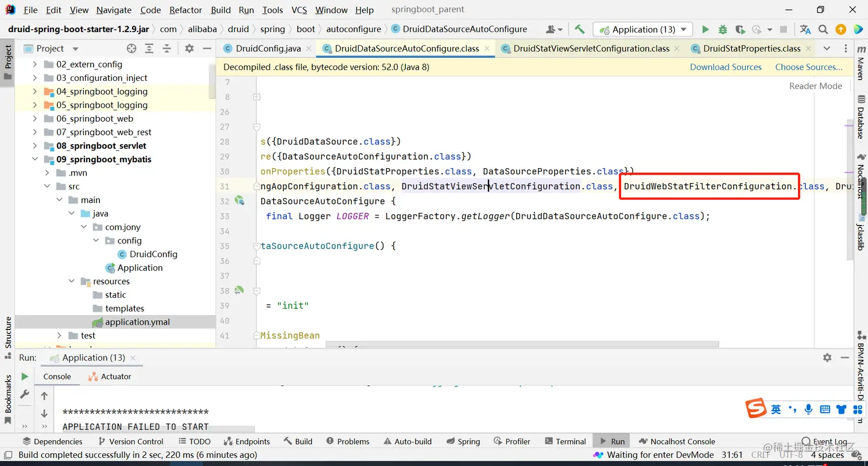Open the Sogou skin shirt icon
This screenshot has height=466, width=868.
coord(842,409)
